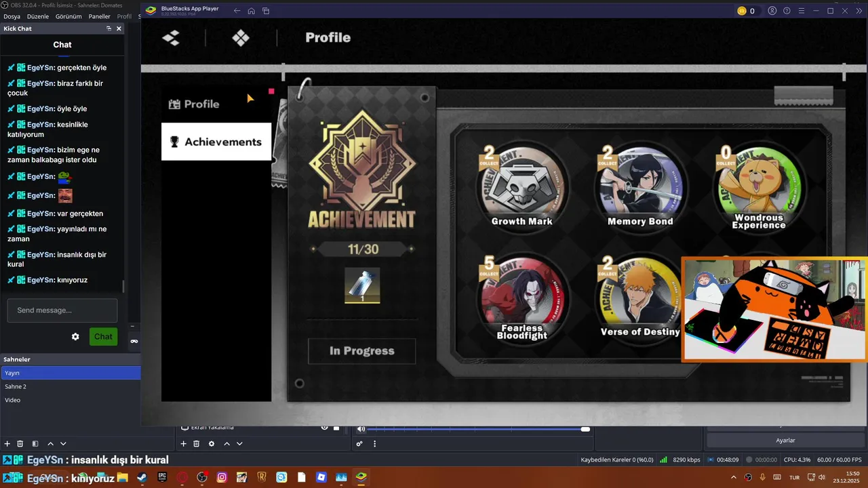Viewport: 868px width, 488px height.
Task: Open BlueStacks home icon
Action: (x=251, y=11)
